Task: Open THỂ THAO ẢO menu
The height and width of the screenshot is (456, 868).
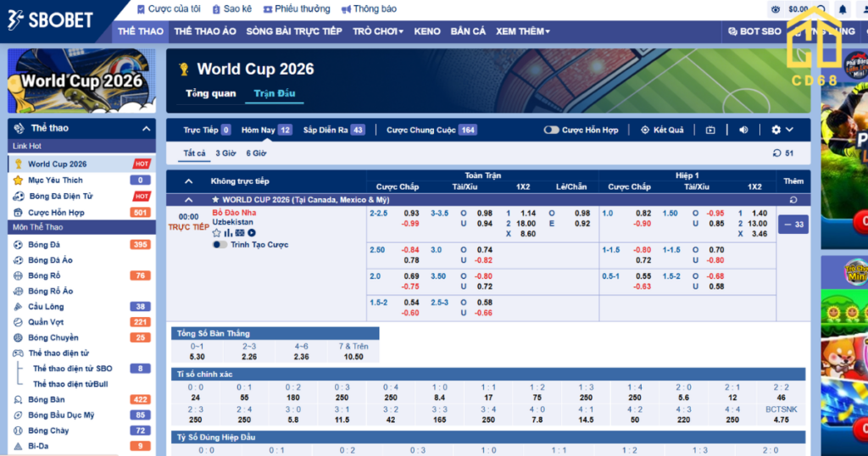Action: pos(205,31)
